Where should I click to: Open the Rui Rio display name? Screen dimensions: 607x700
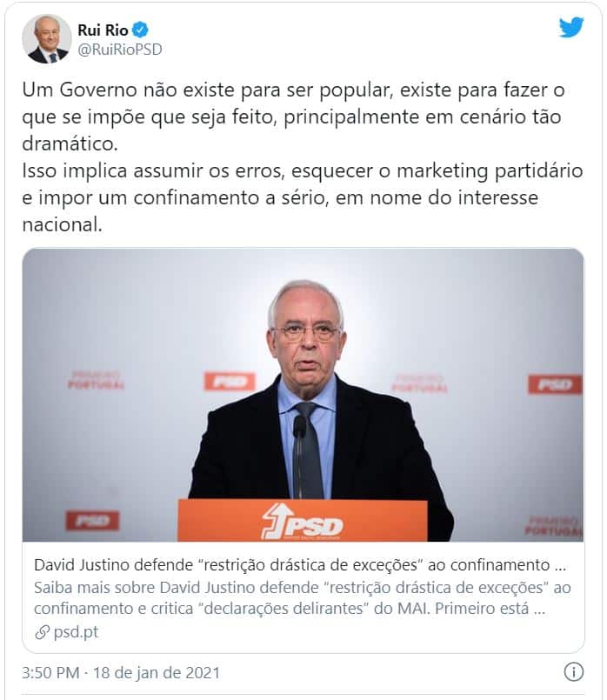[103, 30]
